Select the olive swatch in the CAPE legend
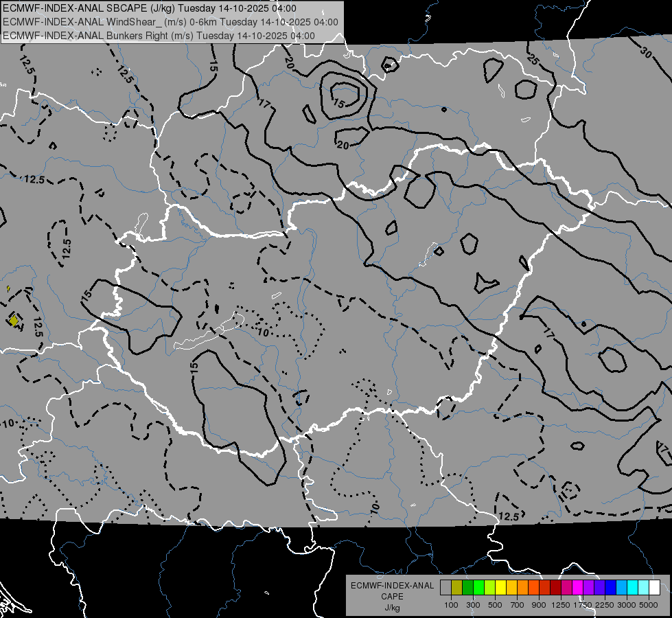 pos(457,588)
